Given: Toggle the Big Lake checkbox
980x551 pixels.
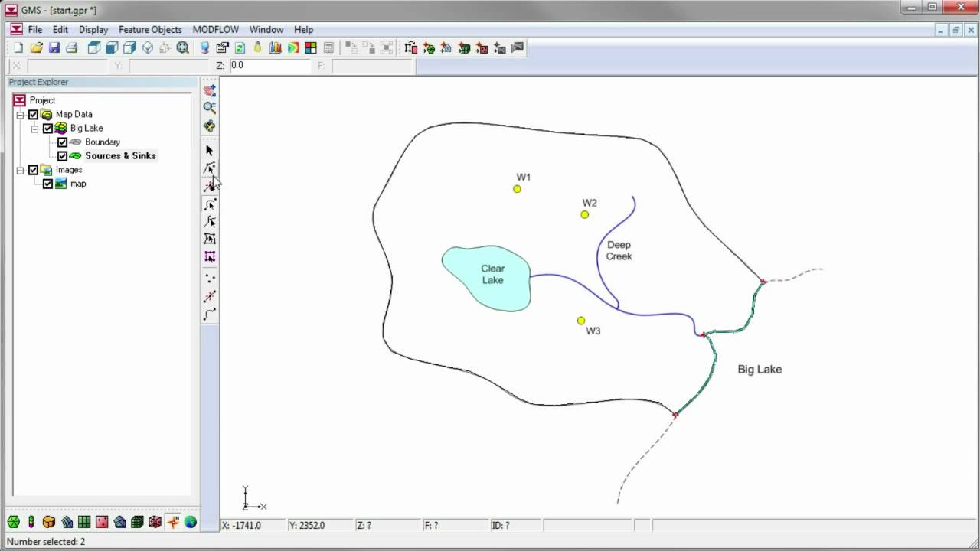Looking at the screenshot, I should 47,128.
